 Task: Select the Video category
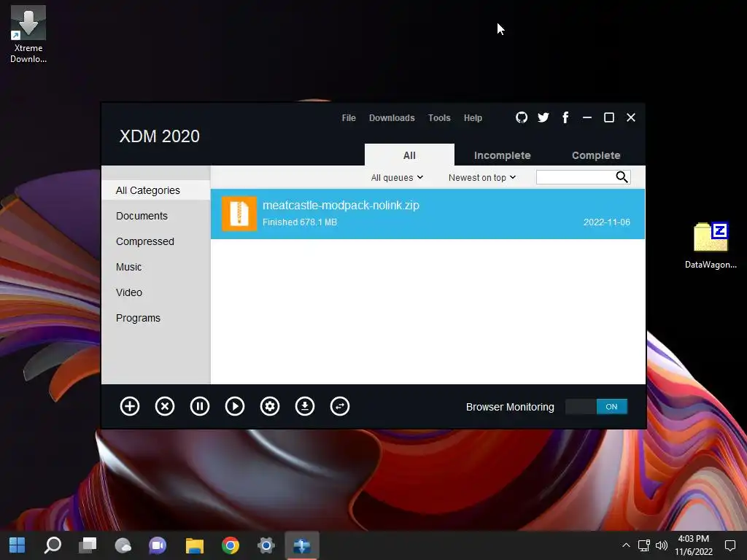(x=129, y=292)
